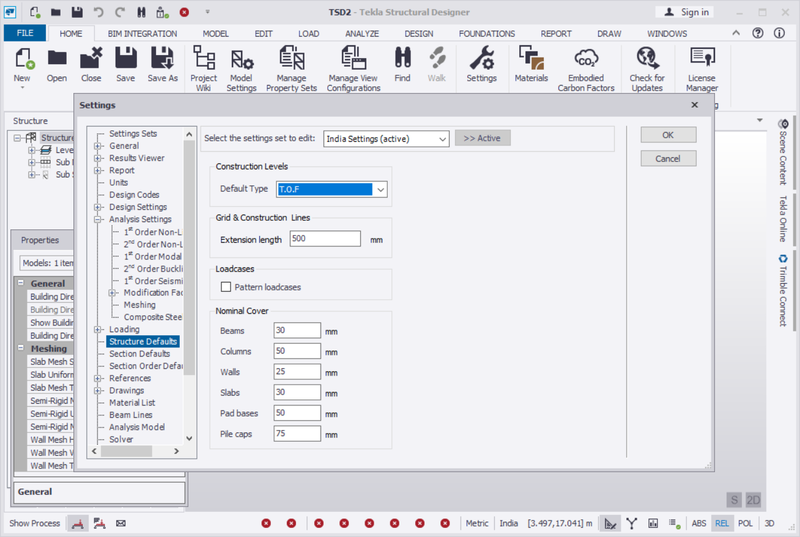Viewport: 800px width, 537px height.
Task: Toggle 3D mode in status bar
Action: click(x=769, y=523)
